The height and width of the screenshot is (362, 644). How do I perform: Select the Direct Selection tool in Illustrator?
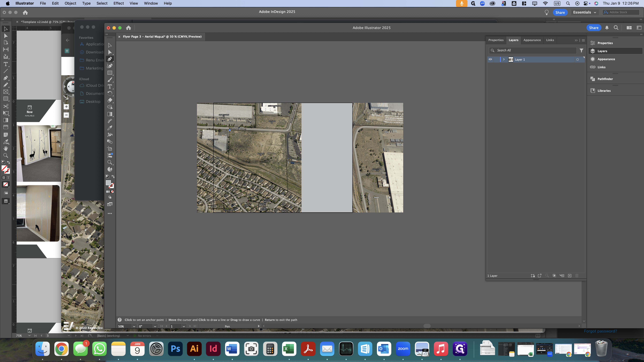(110, 52)
